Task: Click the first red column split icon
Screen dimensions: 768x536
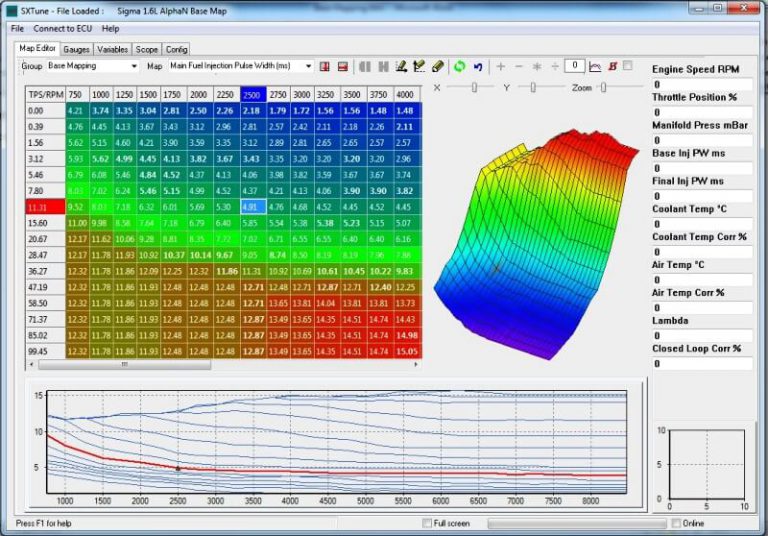Action: pos(324,66)
